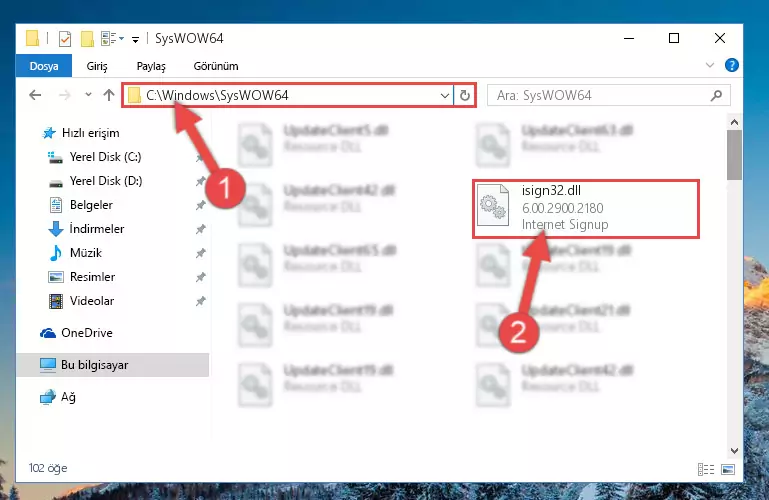Click the vertical scrollbar thumb
Viewport: 769px width, 500px height.
point(734,155)
